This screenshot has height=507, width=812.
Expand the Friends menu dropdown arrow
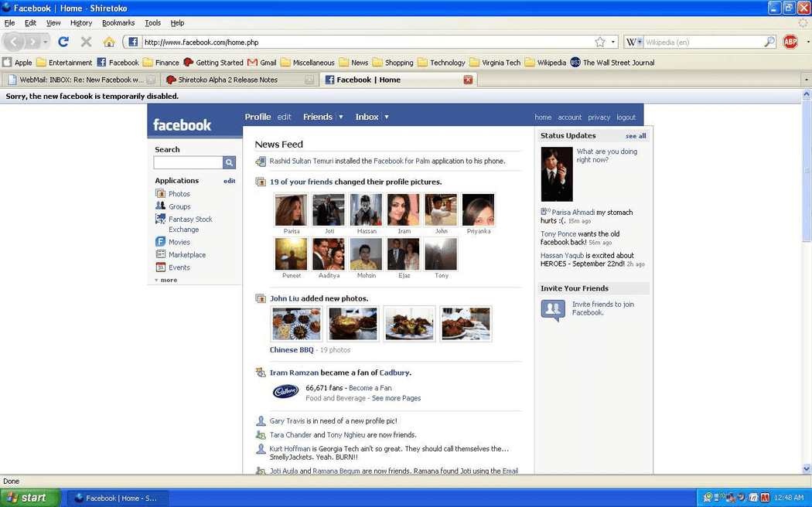pos(341,117)
